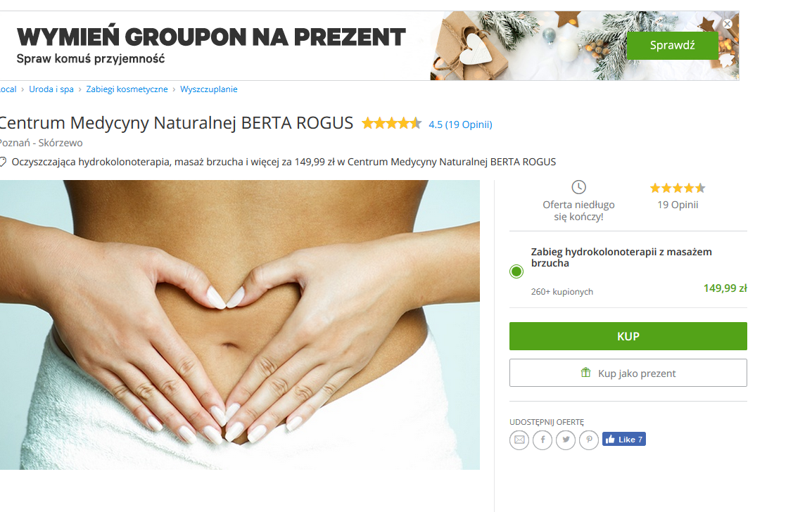Click the green KUP button
This screenshot has height=512, width=812.
click(x=628, y=336)
